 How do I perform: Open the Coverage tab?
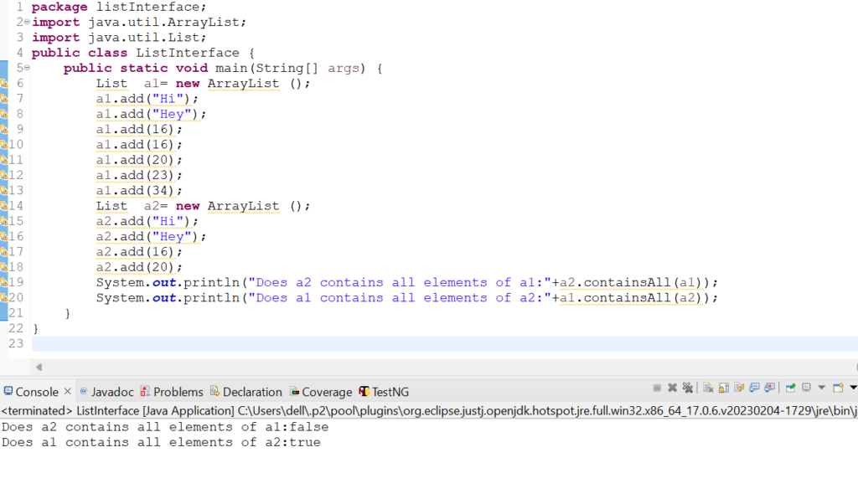pos(321,392)
